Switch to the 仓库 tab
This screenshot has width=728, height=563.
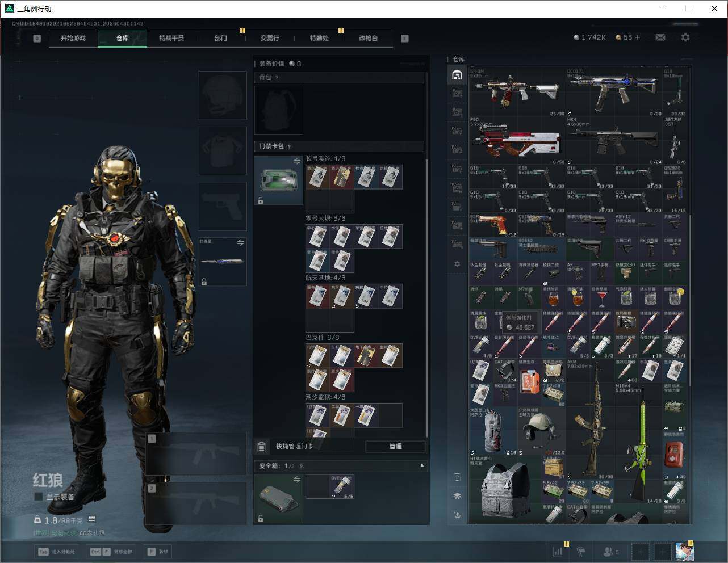[x=122, y=38]
